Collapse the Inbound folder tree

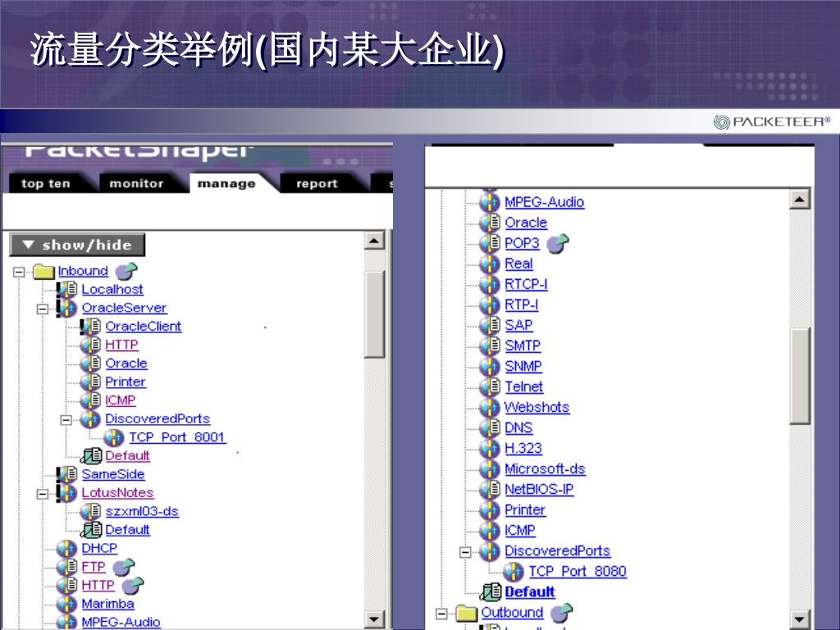(x=19, y=272)
